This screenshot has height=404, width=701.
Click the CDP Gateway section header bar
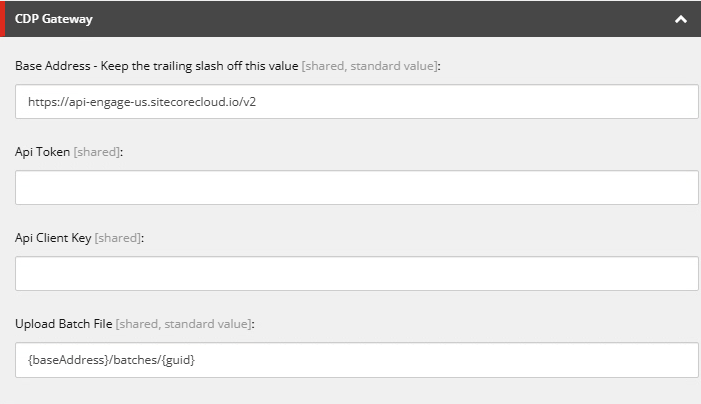[x=350, y=19]
